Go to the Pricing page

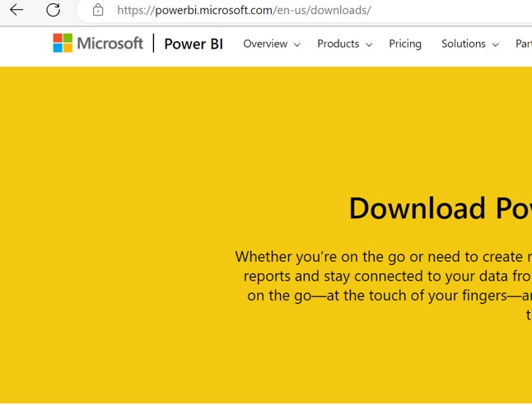click(405, 44)
